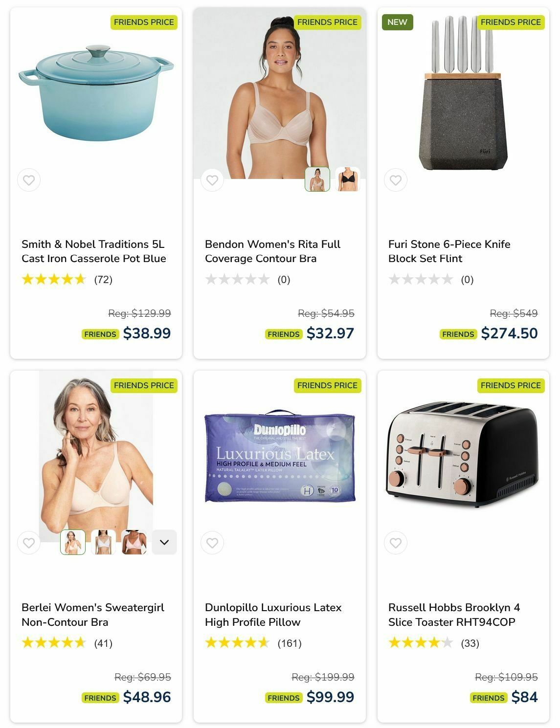This screenshot has height=728, width=560.
Task: Add Dunlopillo Latex Pillow to wishlist
Action: click(x=212, y=543)
